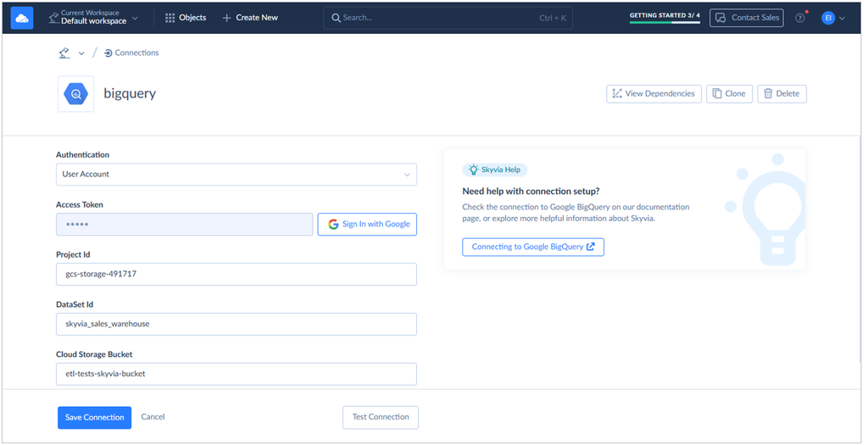Click the BigQuery connector icon

coord(75,94)
